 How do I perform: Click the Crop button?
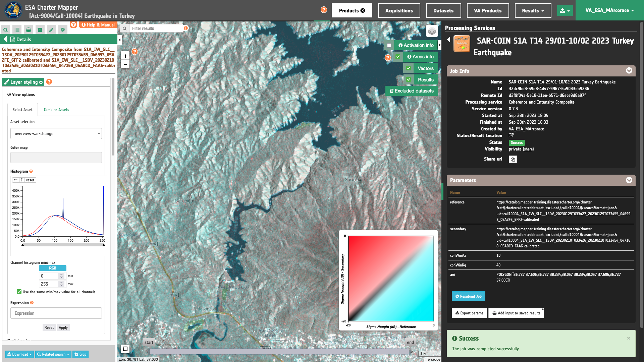click(x=80, y=354)
